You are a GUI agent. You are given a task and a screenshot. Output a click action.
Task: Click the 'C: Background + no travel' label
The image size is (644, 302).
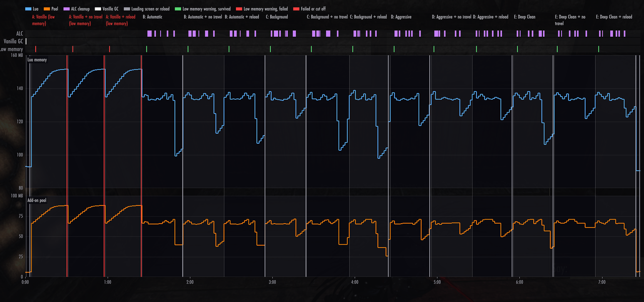(x=327, y=17)
